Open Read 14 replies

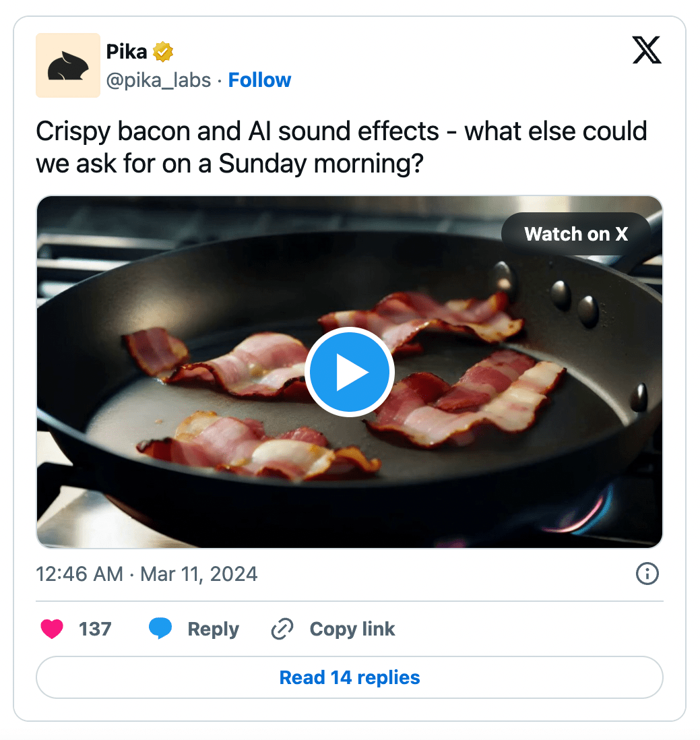[350, 677]
